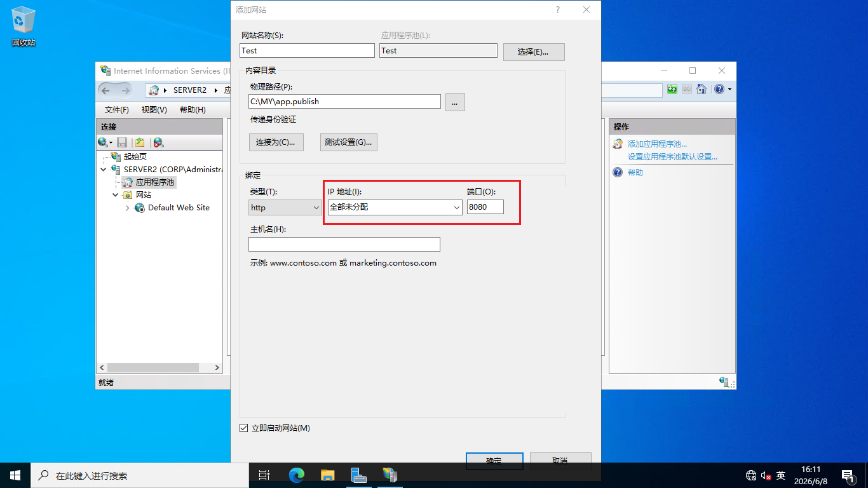Click the muted volume icon in system tray

pos(766,475)
